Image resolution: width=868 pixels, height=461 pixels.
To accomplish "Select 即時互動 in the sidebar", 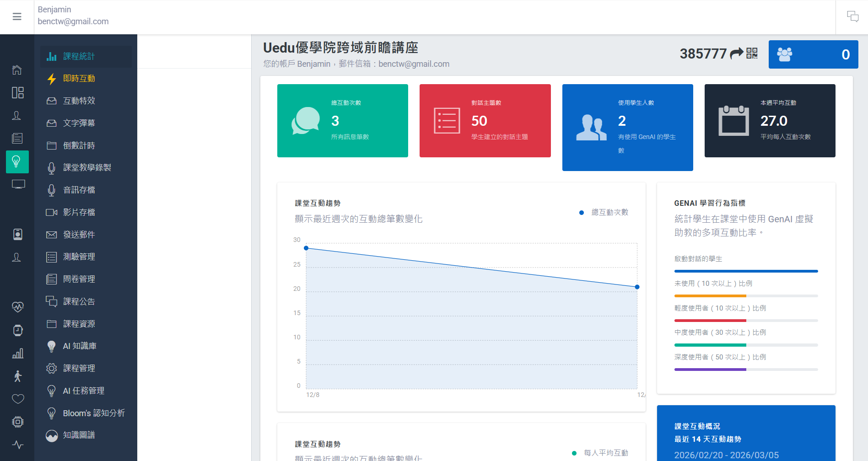I will 79,79.
